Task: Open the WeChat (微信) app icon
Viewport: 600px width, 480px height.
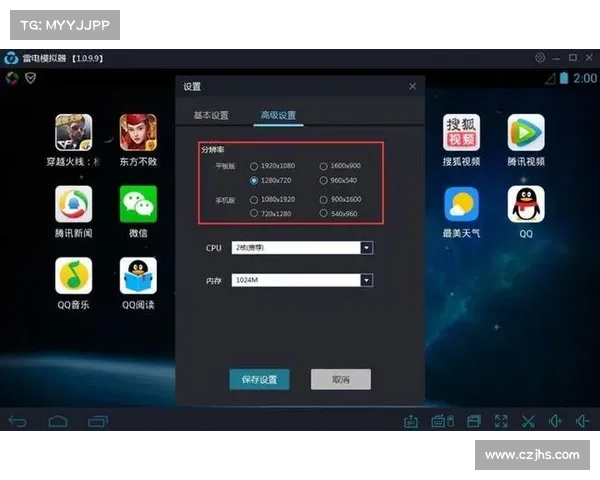Action: (x=138, y=204)
